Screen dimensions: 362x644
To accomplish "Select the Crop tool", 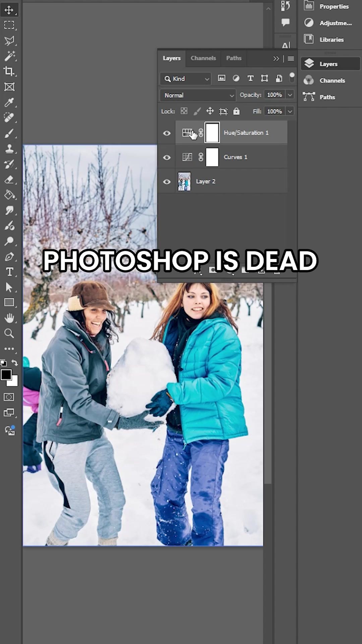I will tap(9, 71).
